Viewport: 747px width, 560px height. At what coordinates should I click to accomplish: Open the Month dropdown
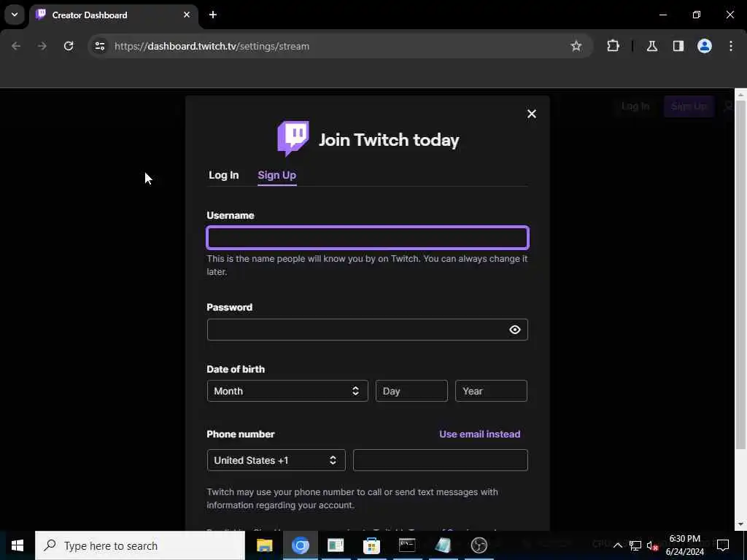pyautogui.click(x=287, y=391)
